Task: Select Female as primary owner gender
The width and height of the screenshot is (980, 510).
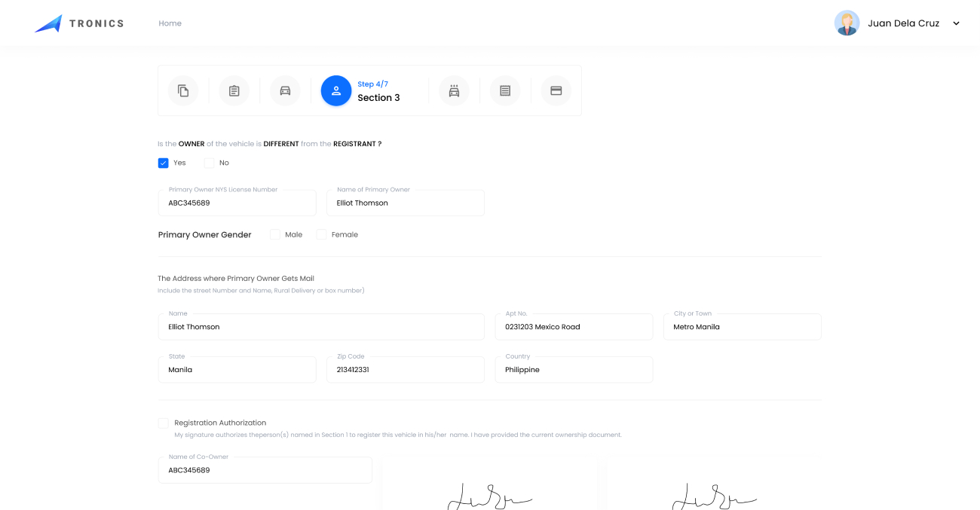Action: coord(321,235)
